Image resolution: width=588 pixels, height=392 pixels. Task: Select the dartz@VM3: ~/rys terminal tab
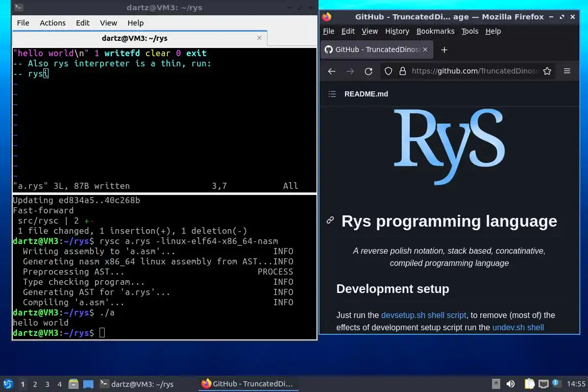click(139, 38)
